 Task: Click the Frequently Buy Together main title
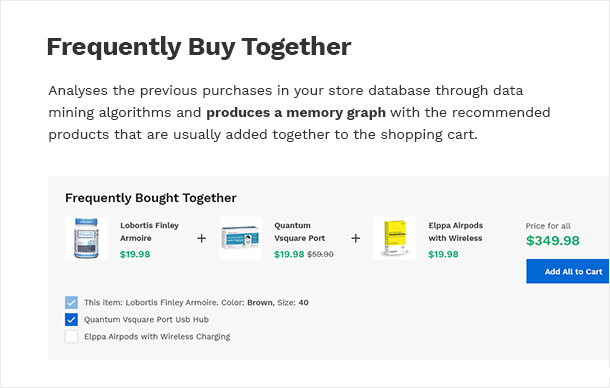pyautogui.click(x=199, y=47)
